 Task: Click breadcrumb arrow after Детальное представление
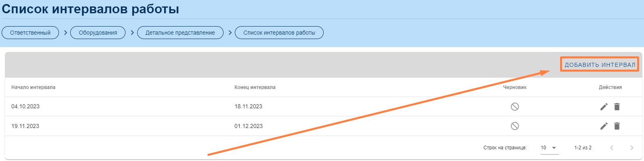[230, 33]
